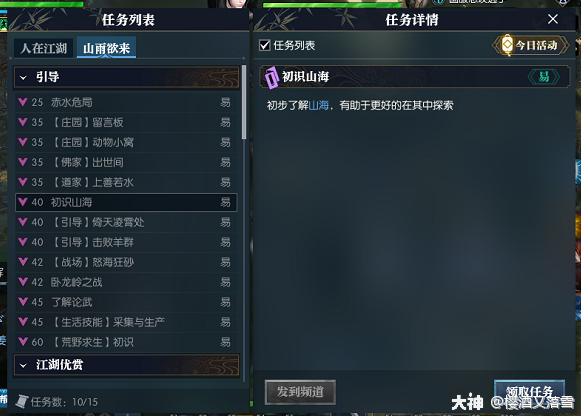Select the 【战场】怒海狂砂 quest

(x=126, y=262)
